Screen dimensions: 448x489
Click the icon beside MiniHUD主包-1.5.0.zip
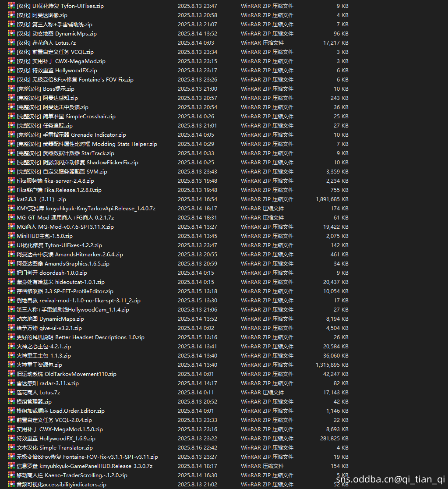coord(11,236)
